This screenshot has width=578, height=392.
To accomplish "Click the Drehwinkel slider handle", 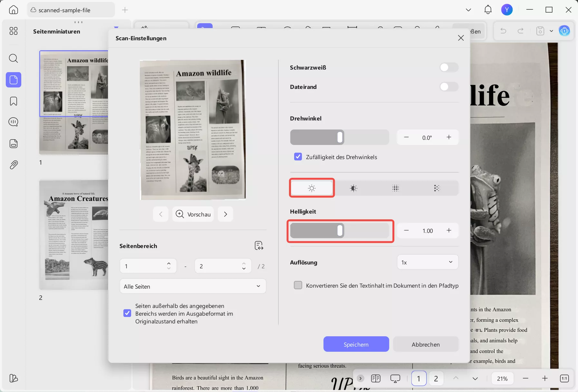I will point(340,137).
